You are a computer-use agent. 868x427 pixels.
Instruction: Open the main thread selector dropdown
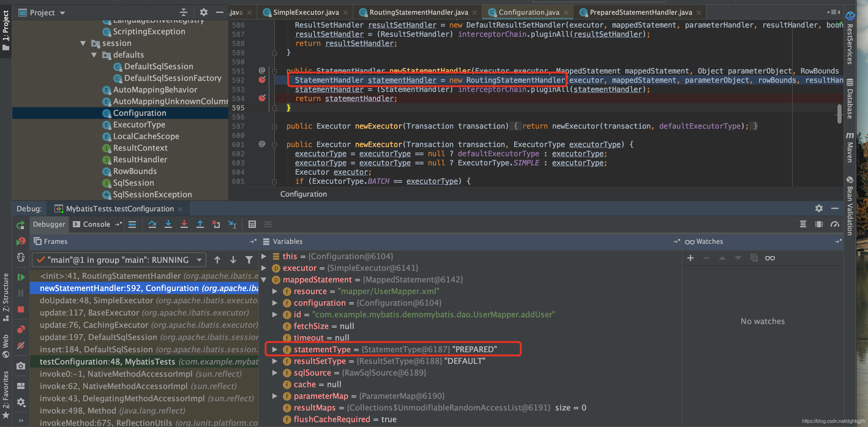tap(119, 260)
